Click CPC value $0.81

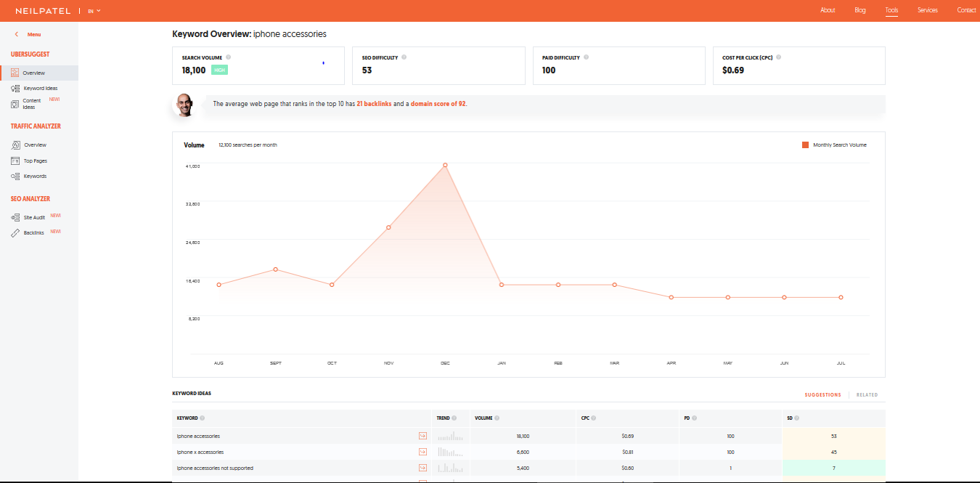(x=628, y=452)
